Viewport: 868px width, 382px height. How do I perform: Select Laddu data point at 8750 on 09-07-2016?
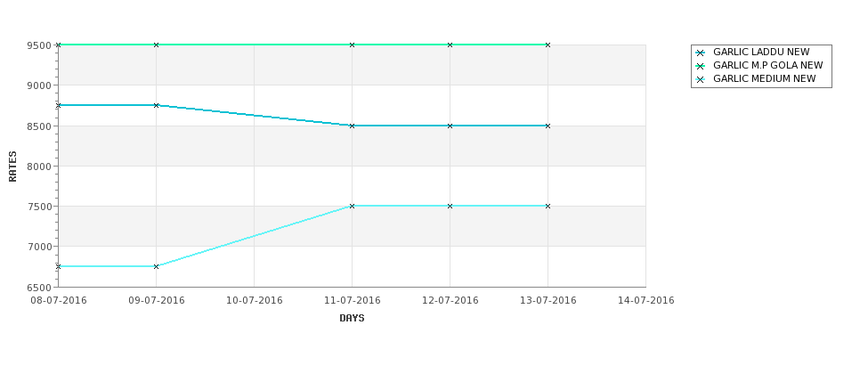click(156, 105)
